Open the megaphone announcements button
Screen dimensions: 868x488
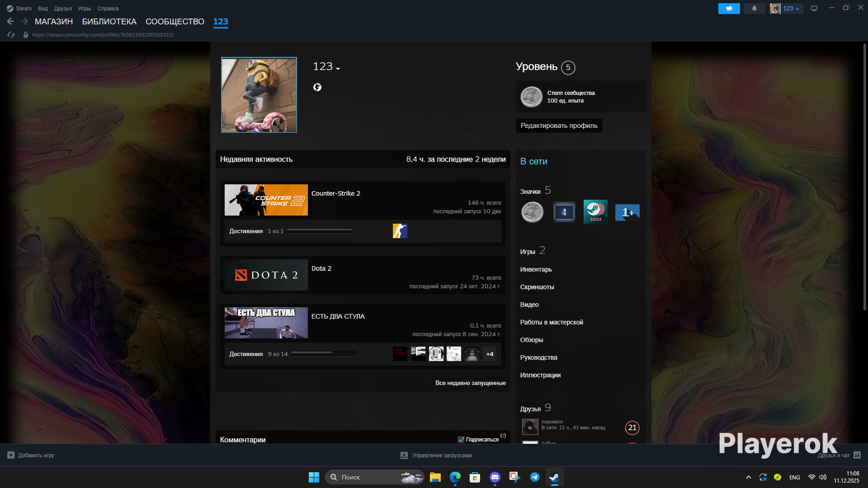[729, 8]
